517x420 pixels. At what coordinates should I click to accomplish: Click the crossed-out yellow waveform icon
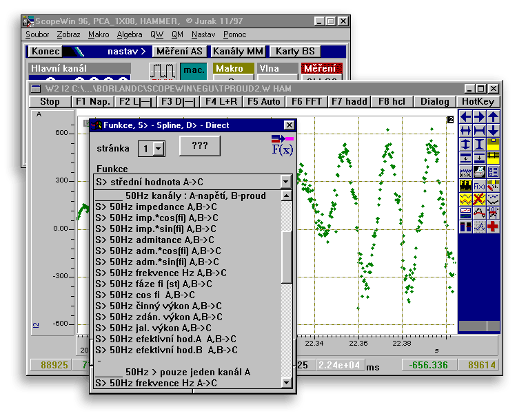click(x=479, y=199)
